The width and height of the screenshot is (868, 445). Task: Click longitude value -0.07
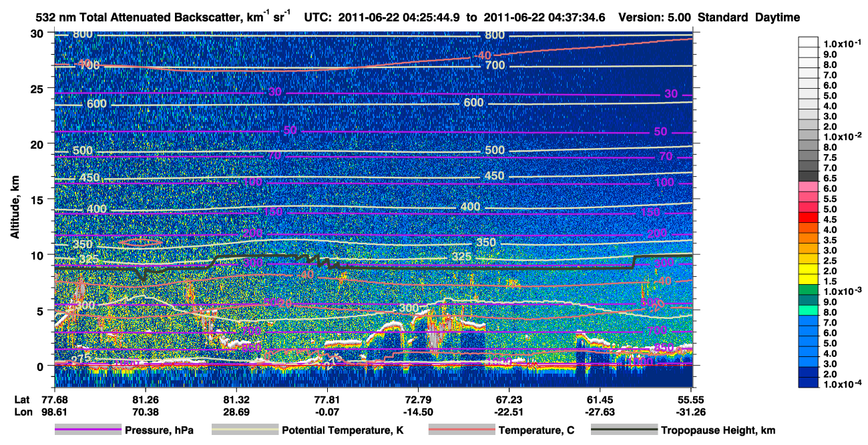pyautogui.click(x=327, y=412)
